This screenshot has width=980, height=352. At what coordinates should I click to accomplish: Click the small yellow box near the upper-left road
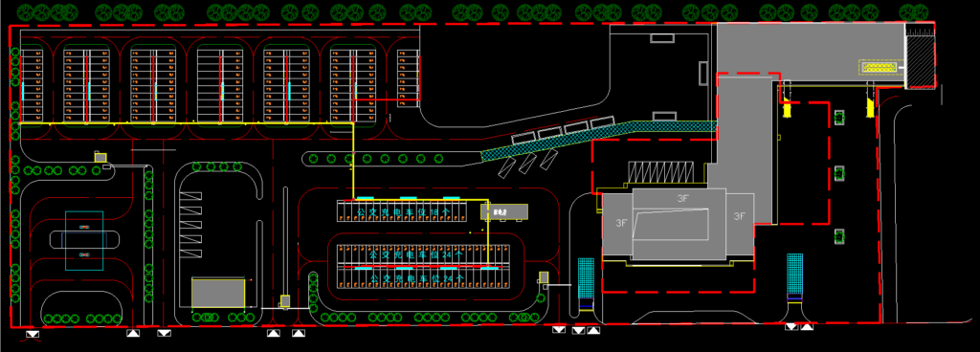click(100, 157)
